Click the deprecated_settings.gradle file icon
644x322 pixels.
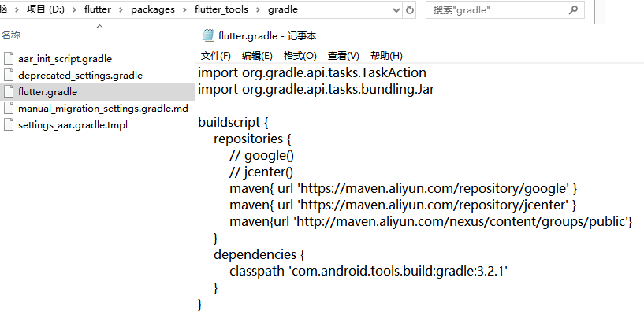pos(9,75)
